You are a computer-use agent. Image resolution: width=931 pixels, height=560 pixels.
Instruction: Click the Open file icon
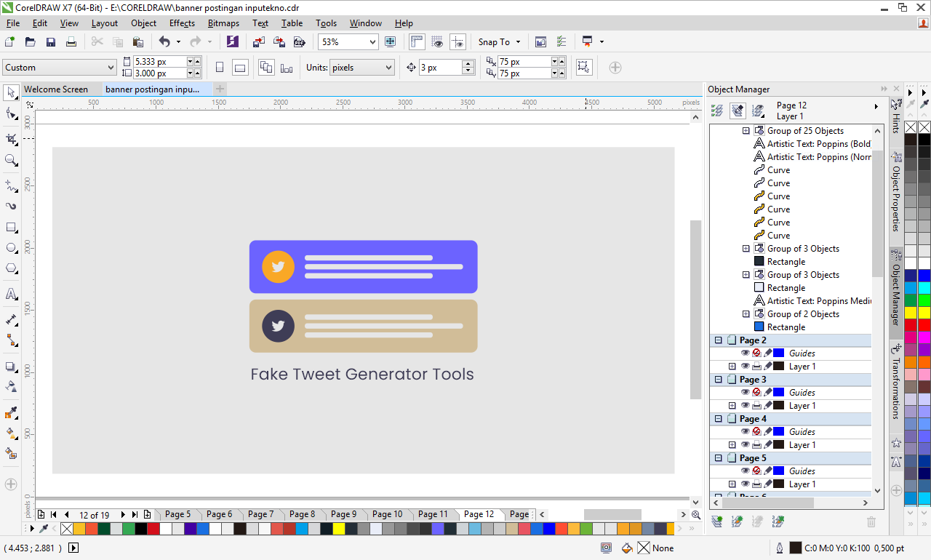pyautogui.click(x=31, y=42)
